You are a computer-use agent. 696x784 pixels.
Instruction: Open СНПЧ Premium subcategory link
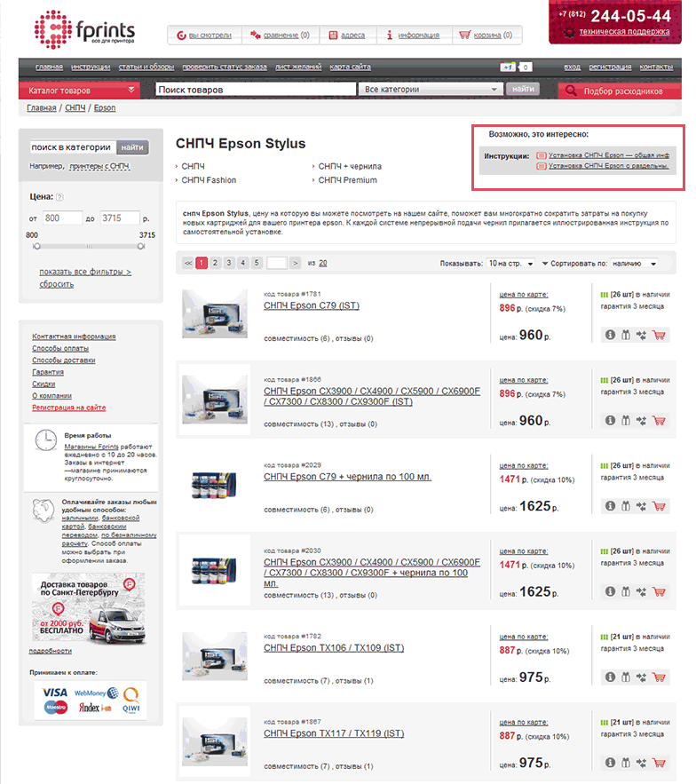tap(347, 180)
